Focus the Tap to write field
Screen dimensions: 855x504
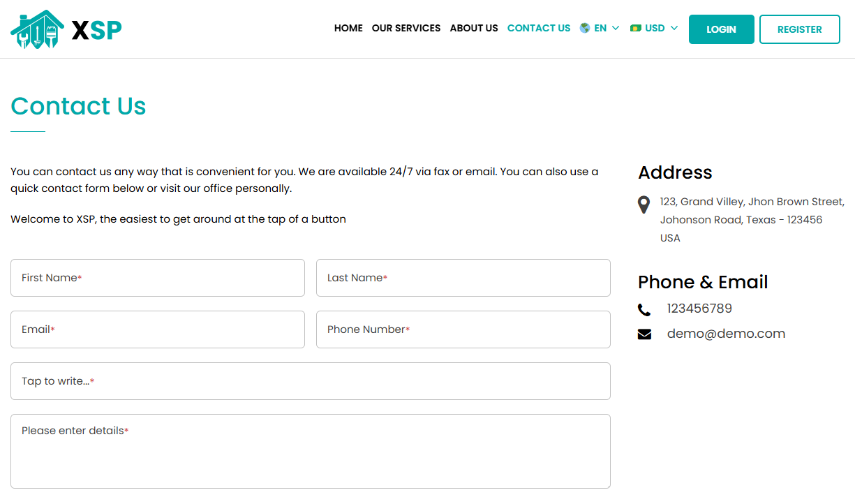coord(311,381)
